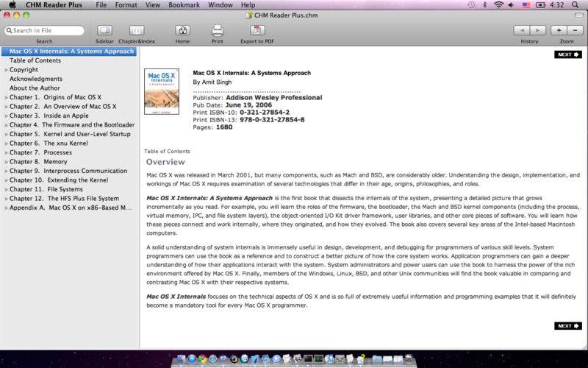The image size is (588, 368).
Task: Click the Search in File field
Action: [x=44, y=30]
